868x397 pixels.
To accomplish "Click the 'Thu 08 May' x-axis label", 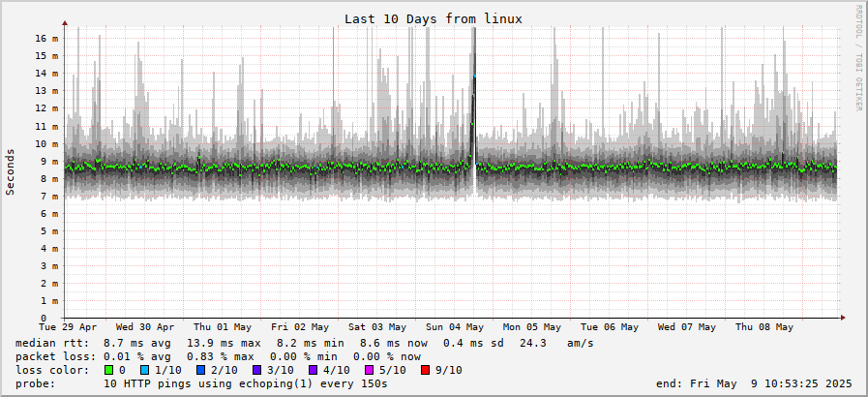I will (764, 327).
